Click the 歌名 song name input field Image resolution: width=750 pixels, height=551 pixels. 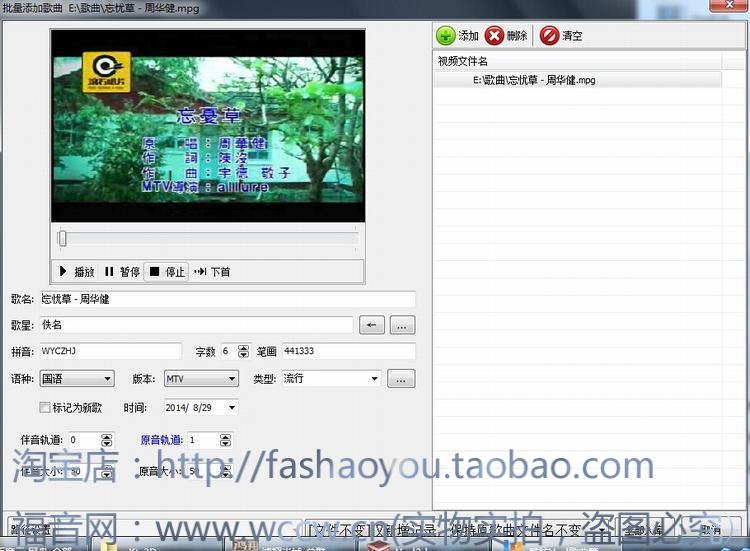(227, 299)
